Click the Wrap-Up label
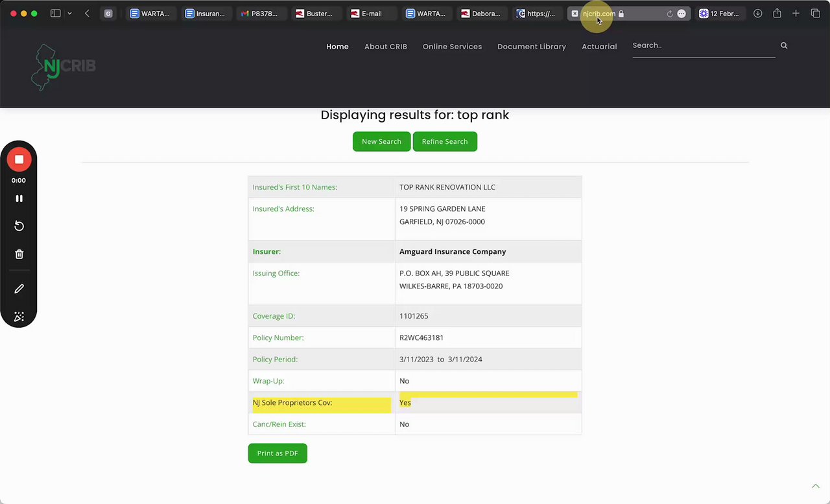 268,381
